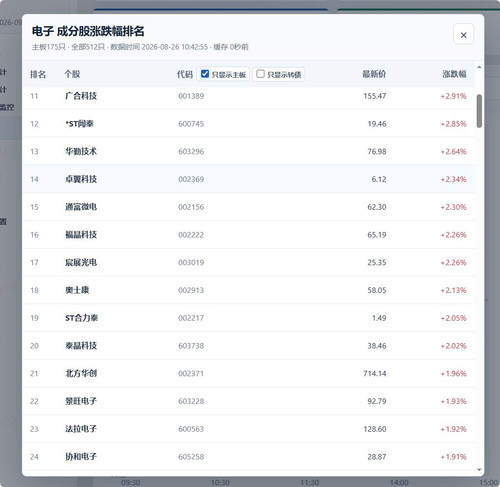This screenshot has width=500, height=487.
Task: Close the 电子 成分股涨跌幅排名 dialog
Action: 463,34
